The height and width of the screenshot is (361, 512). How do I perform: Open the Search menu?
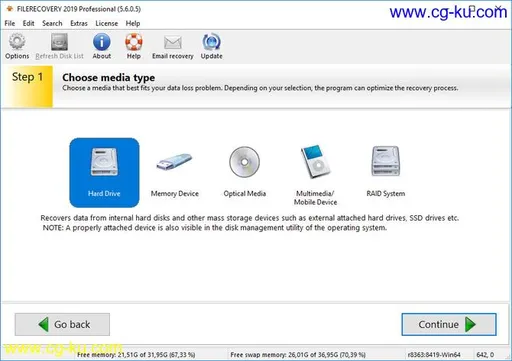click(x=52, y=23)
